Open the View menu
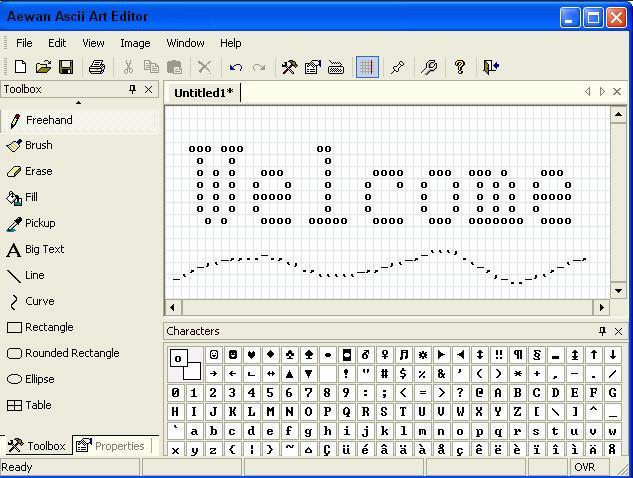Screen dimensions: 633x478 [93, 43]
